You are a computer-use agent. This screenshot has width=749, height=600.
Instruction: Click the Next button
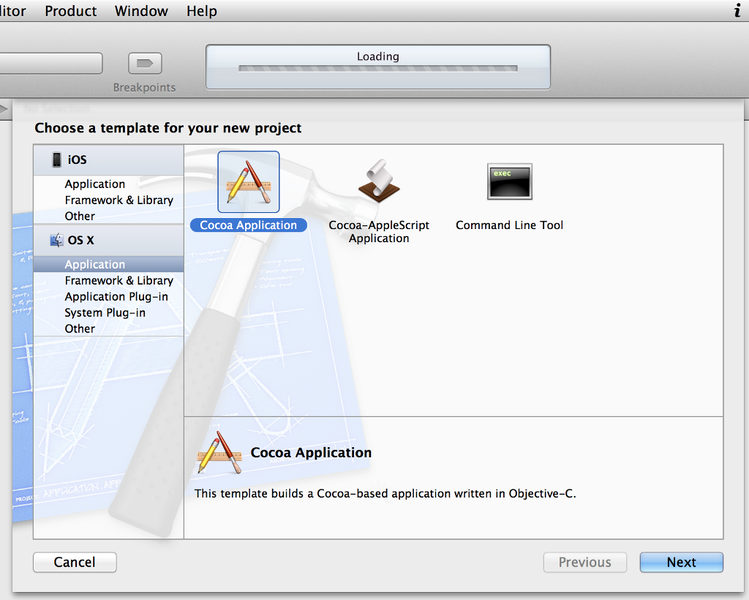coord(681,562)
